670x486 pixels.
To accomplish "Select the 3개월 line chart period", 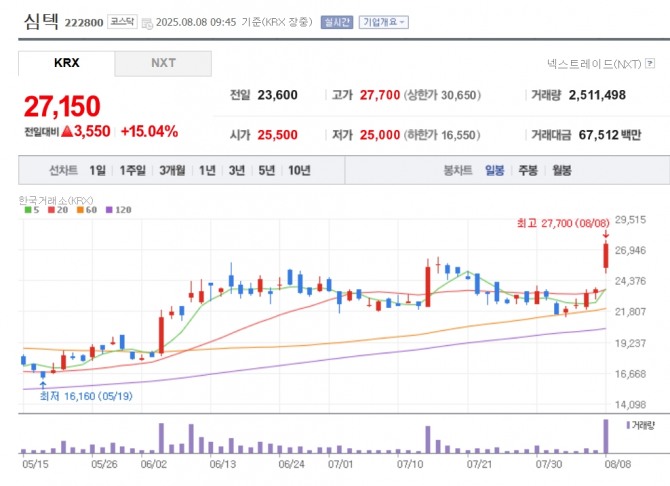I will [172, 170].
